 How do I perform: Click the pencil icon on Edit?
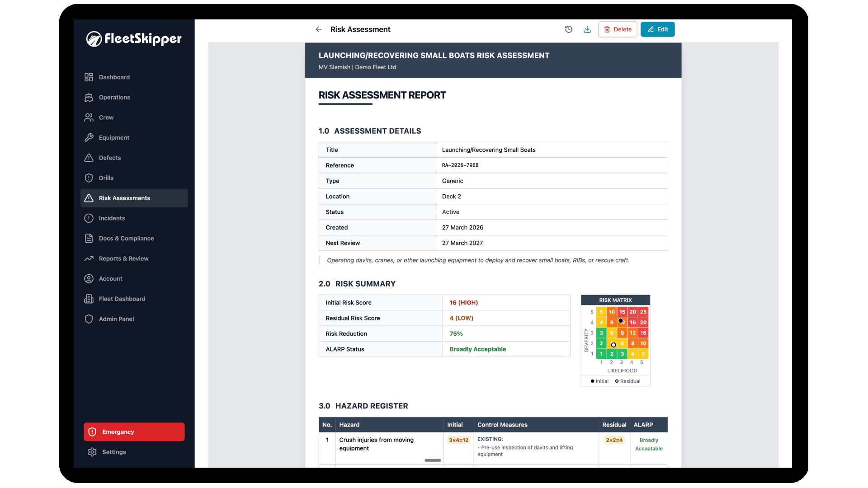tap(651, 29)
